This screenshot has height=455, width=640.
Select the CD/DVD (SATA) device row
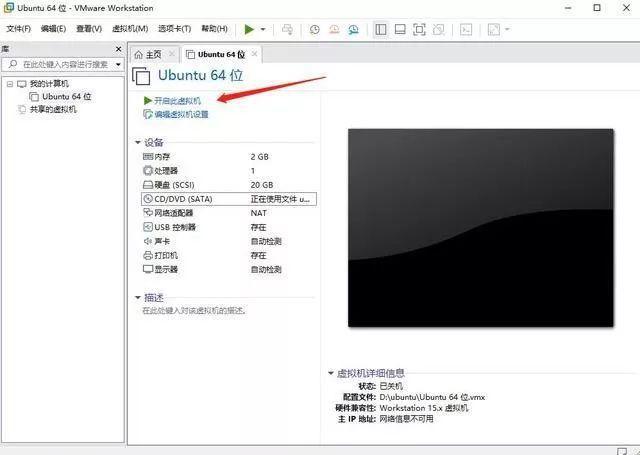point(229,199)
